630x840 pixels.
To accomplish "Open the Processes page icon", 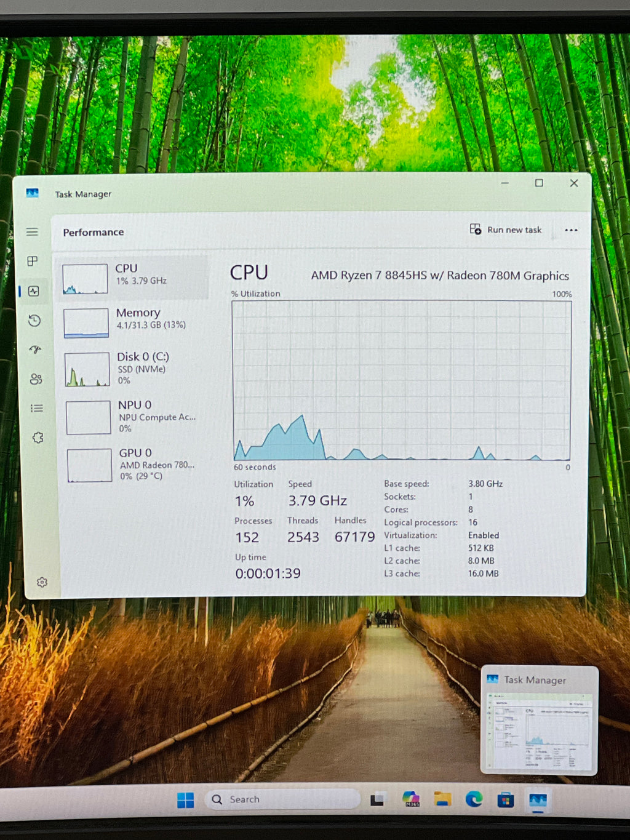I will [33, 261].
